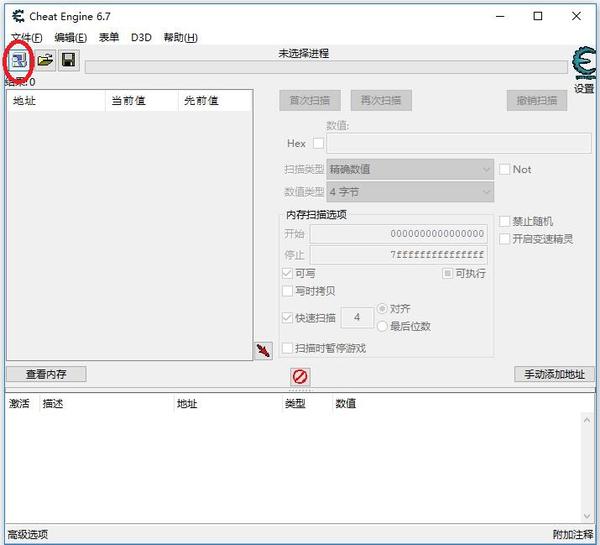Viewport: 600px width, 545px height.
Task: Click the Cheat Engine title bar icon
Action: point(18,16)
